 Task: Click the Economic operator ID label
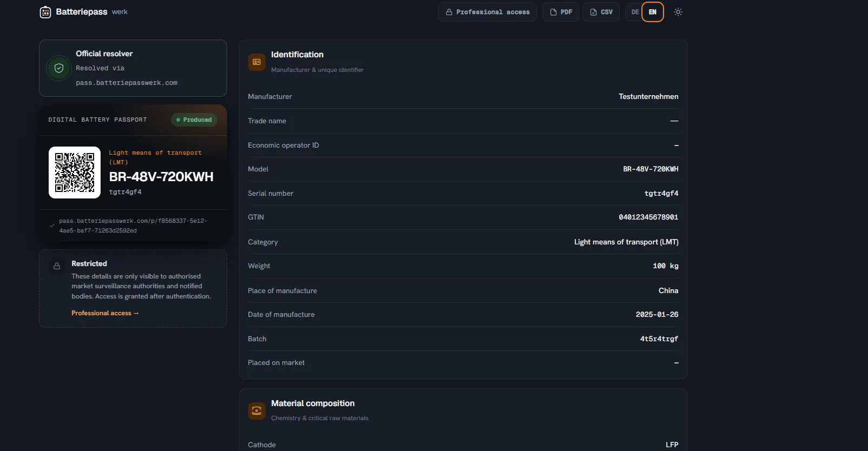(283, 145)
